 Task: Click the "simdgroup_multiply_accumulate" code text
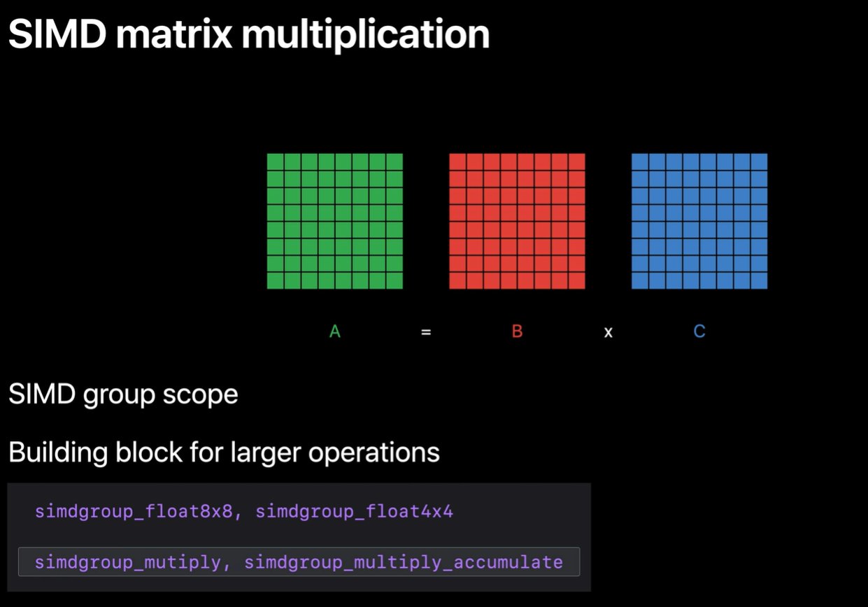click(x=404, y=562)
